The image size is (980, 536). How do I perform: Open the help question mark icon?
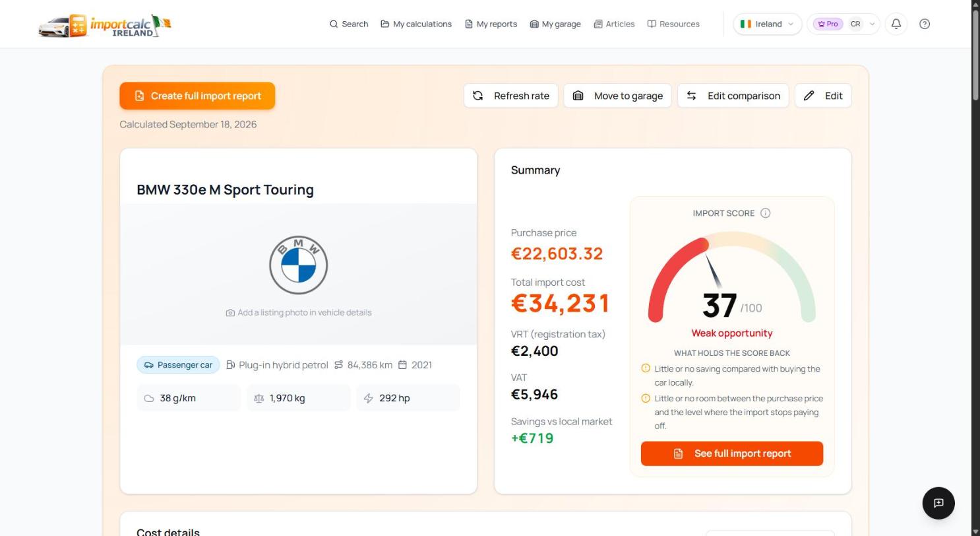click(925, 24)
